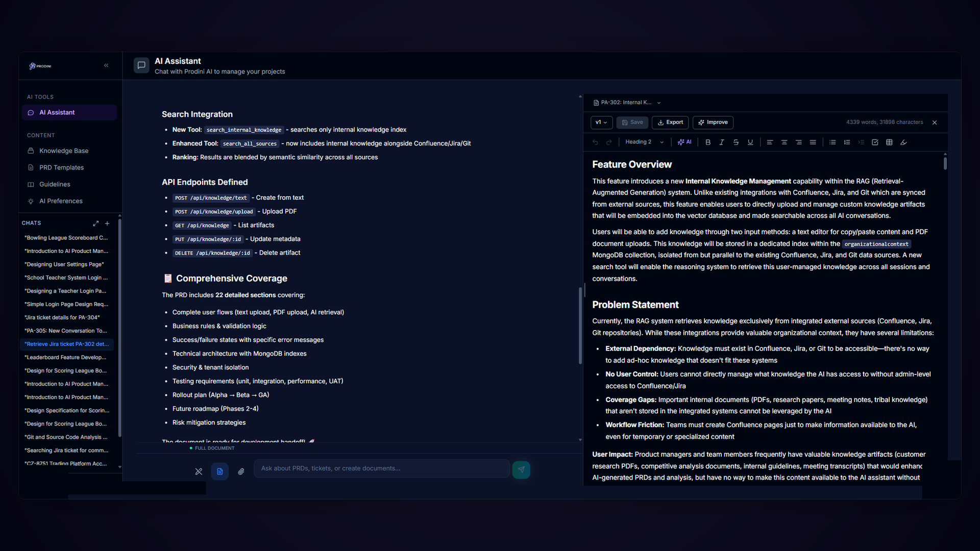This screenshot has width=980, height=551.
Task: Insert a bulleted list
Action: coord(832,142)
